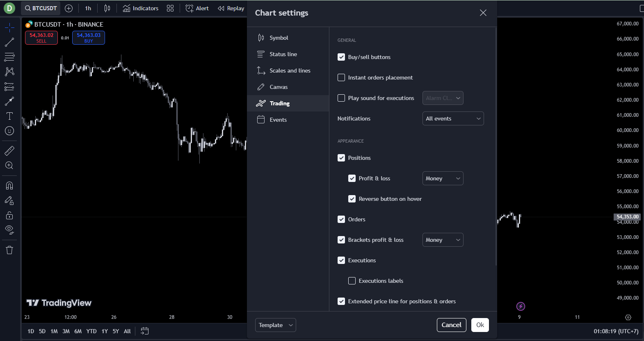Click Cancel in Chart settings
Screen dimensions: 644x341
click(x=452, y=325)
